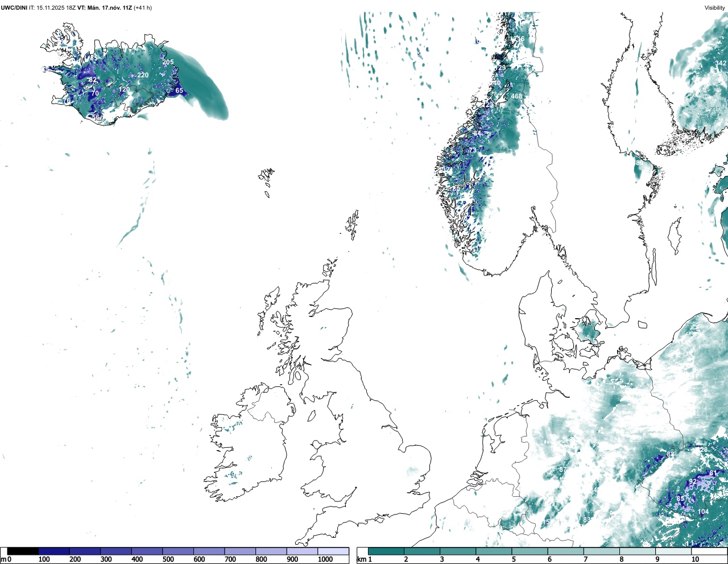Click the valid time 'Mán. 17.nóv. 11Z'
Image resolution: width=728 pixels, height=564 pixels.
click(x=110, y=7)
